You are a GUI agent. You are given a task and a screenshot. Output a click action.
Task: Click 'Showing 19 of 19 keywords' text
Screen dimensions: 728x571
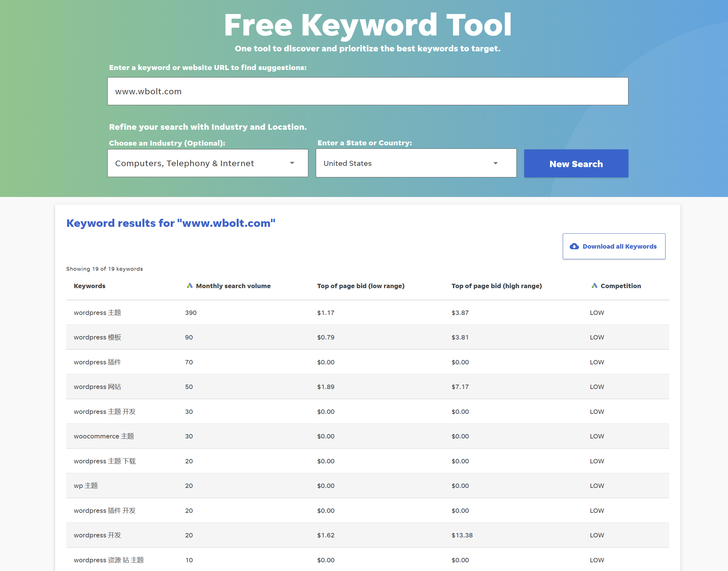tap(104, 269)
